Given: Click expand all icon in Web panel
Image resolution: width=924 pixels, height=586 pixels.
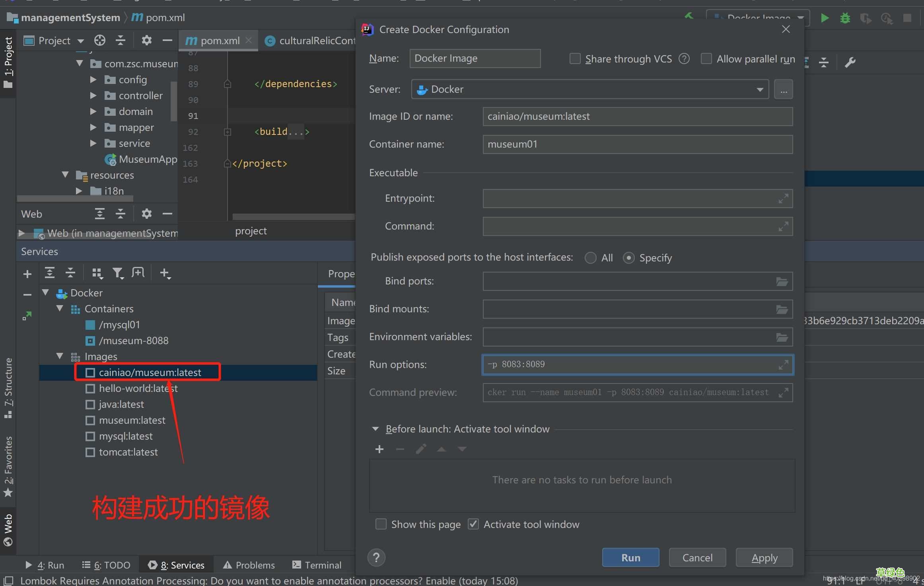Looking at the screenshot, I should pos(99,214).
